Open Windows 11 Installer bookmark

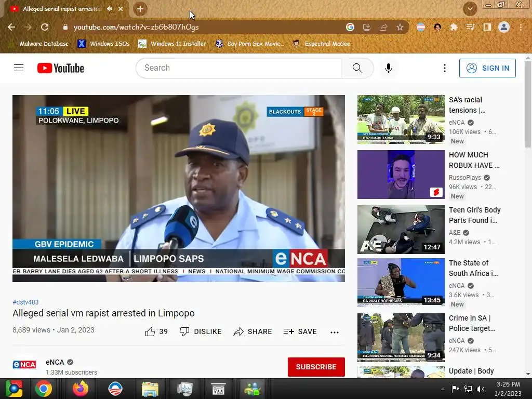[172, 44]
